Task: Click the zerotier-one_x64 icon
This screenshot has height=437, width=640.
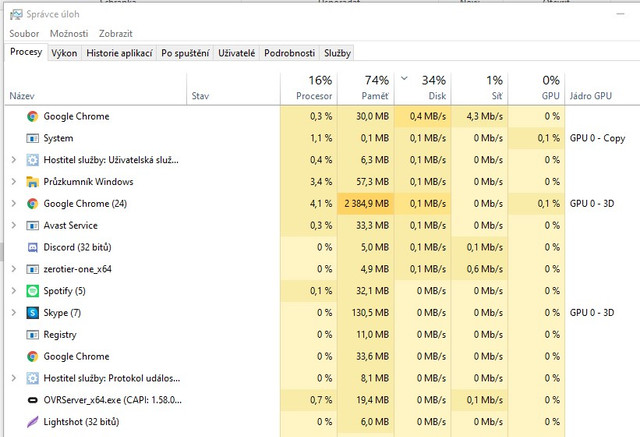Action: click(32, 269)
